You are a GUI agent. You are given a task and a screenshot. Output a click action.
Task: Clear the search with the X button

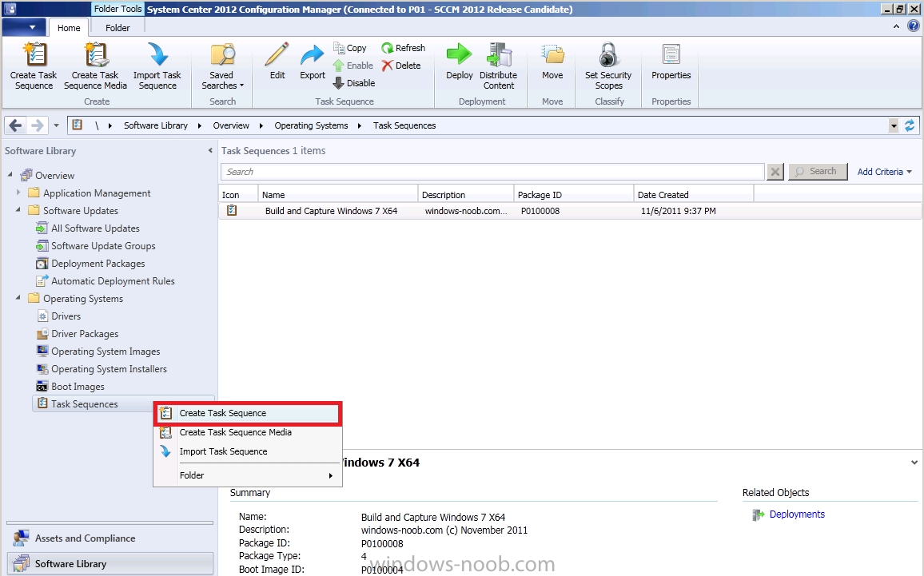tap(775, 172)
